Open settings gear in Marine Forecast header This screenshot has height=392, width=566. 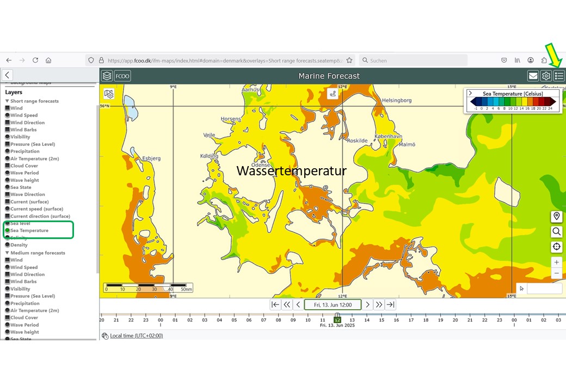[546, 76]
